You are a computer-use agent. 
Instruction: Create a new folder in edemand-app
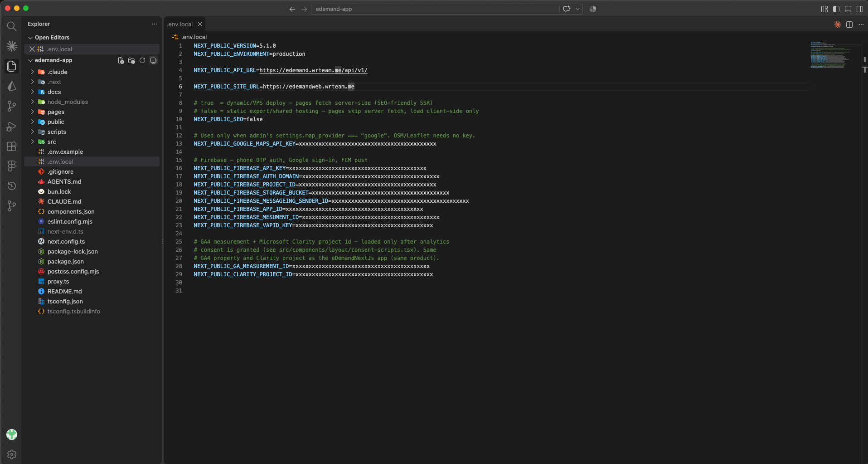pyautogui.click(x=131, y=60)
